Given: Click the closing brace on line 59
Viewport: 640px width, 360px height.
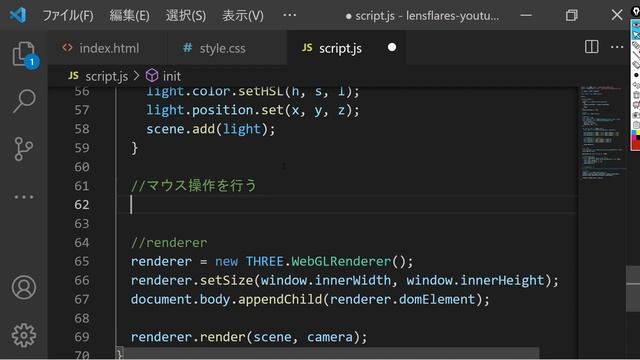Looking at the screenshot, I should (x=134, y=148).
